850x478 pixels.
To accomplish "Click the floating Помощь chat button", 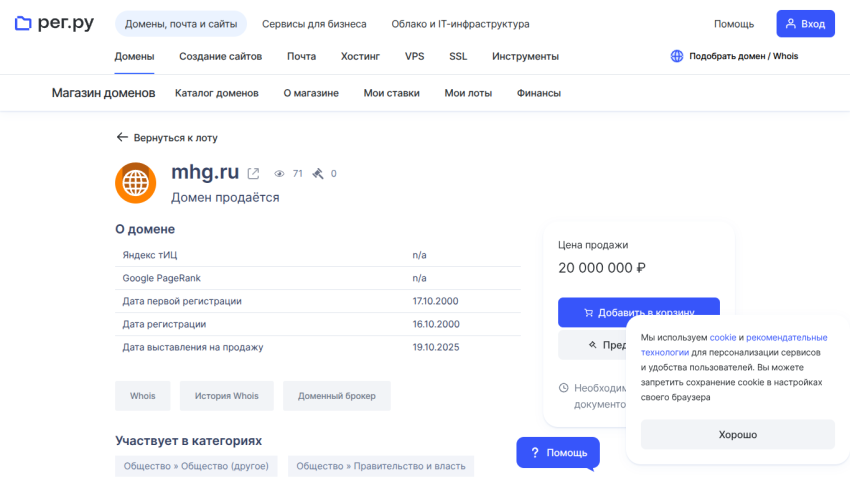I will click(558, 453).
